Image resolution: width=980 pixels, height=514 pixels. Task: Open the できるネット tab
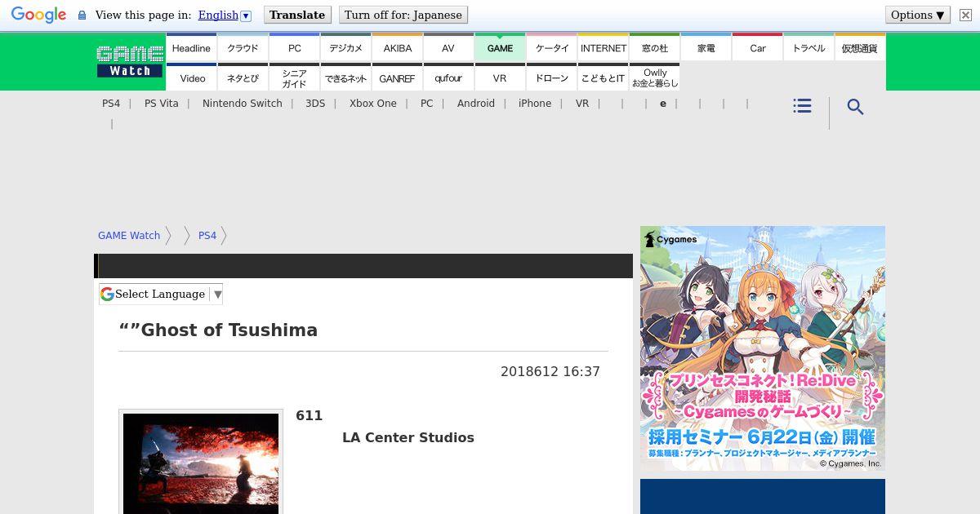click(345, 78)
